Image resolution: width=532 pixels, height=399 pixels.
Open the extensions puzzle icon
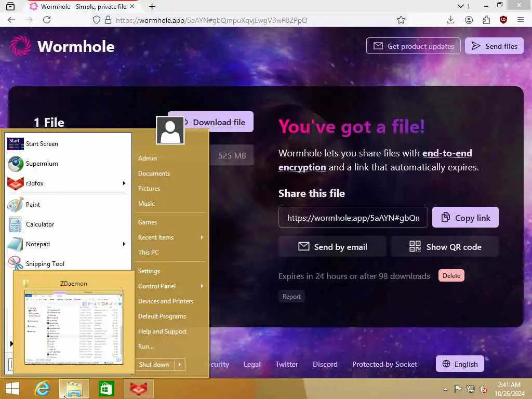[x=486, y=20]
